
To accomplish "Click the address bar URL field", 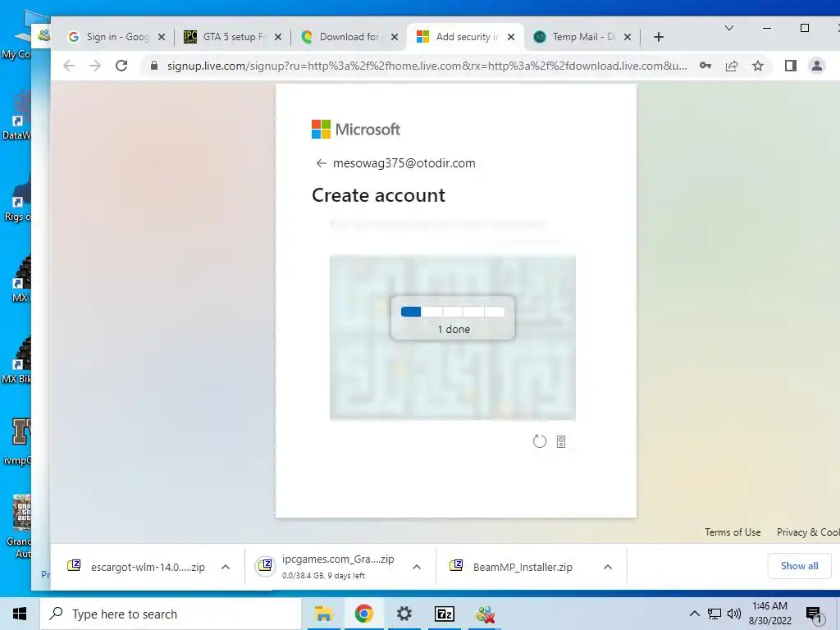I will point(427,66).
